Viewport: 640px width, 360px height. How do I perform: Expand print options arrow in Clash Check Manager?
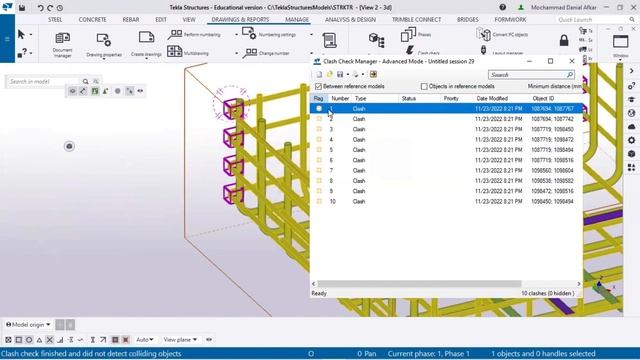click(363, 74)
